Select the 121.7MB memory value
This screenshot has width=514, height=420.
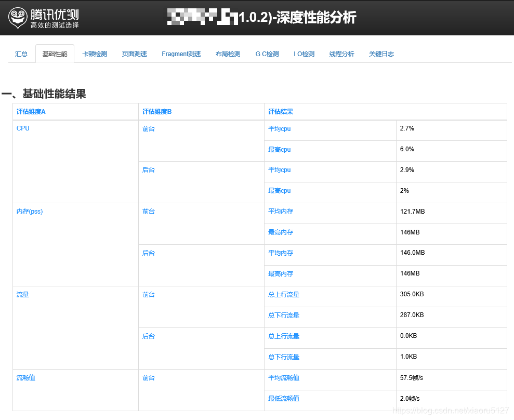[x=412, y=212]
